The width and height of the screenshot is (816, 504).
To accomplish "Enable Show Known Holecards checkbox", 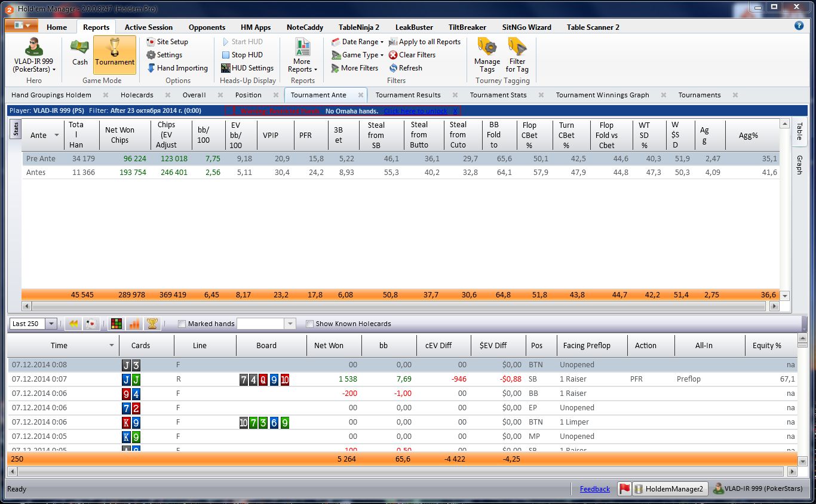I will click(x=309, y=324).
